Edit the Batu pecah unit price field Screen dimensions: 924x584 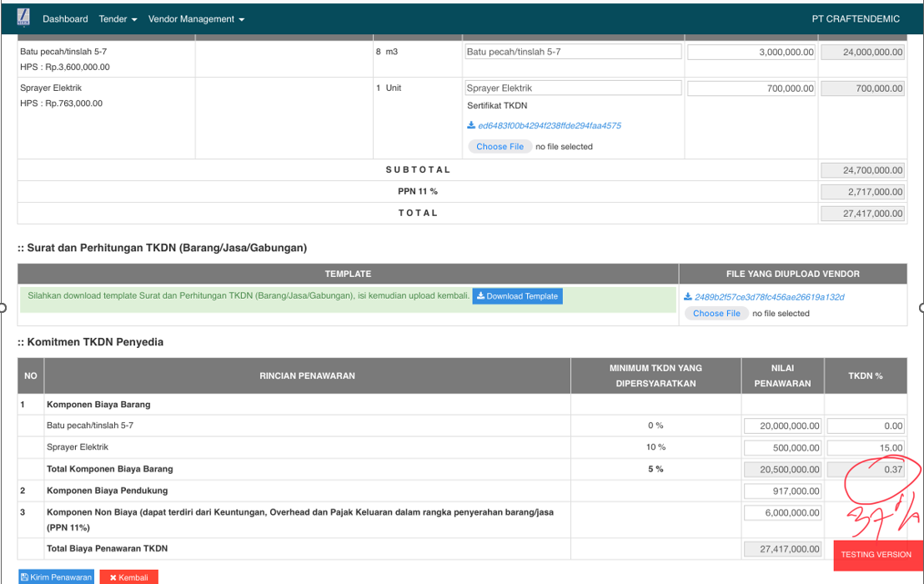click(x=751, y=52)
